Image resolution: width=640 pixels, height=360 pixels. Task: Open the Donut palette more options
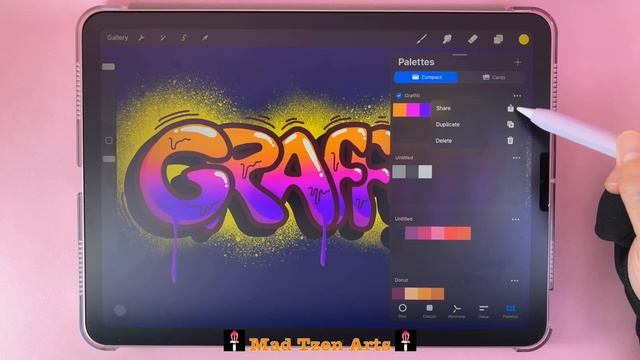point(515,281)
